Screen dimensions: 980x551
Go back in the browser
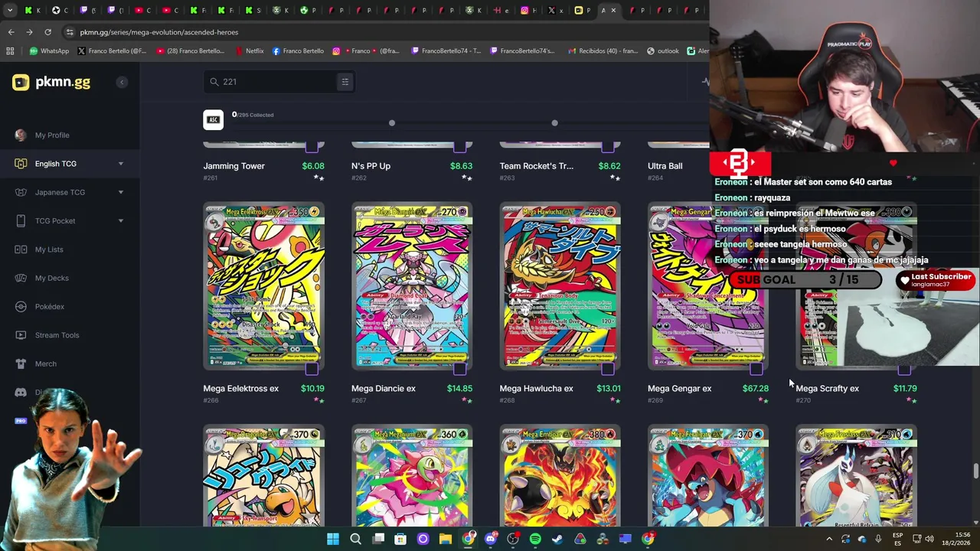coord(11,32)
